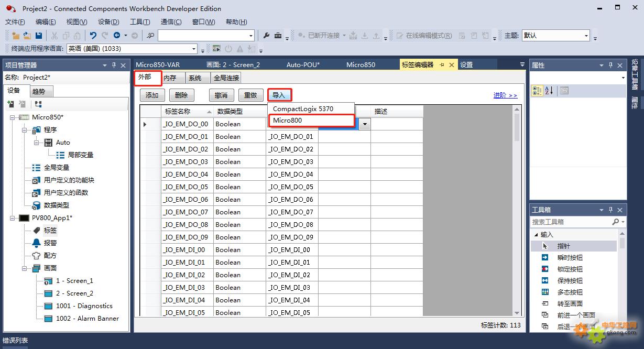
Task: Choose CompactLogix 5370 from import menu
Action: point(311,109)
